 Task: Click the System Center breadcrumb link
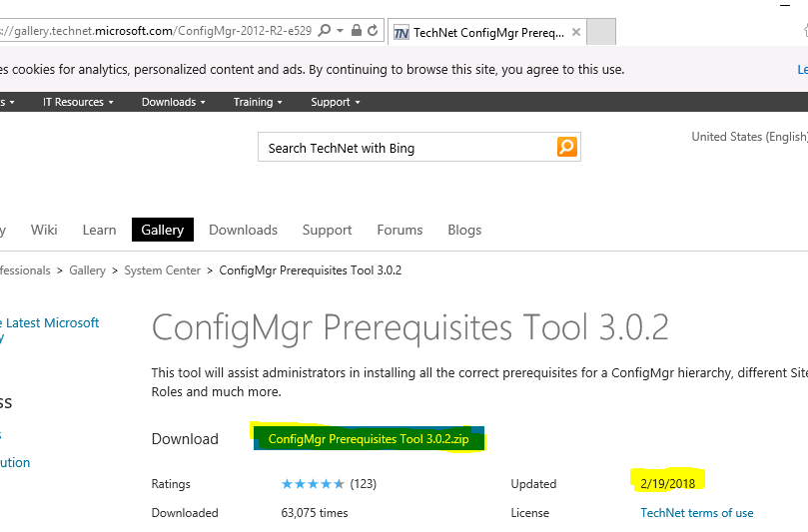tap(163, 270)
